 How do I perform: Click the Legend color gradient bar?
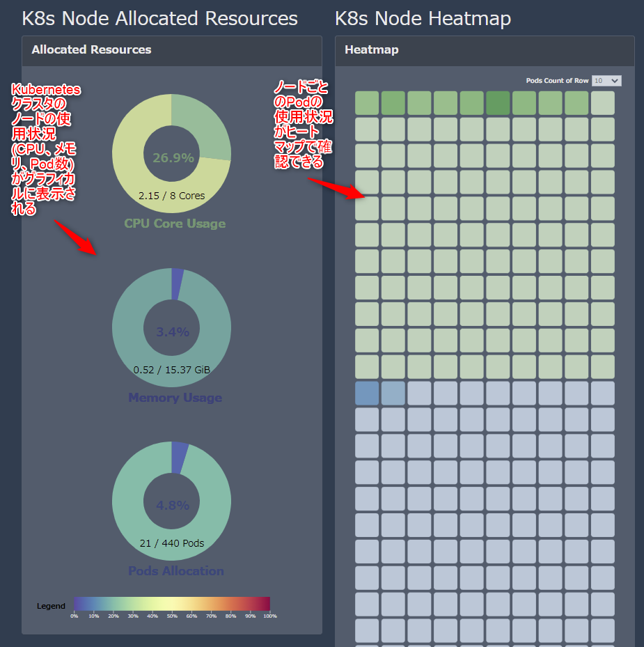(x=172, y=603)
